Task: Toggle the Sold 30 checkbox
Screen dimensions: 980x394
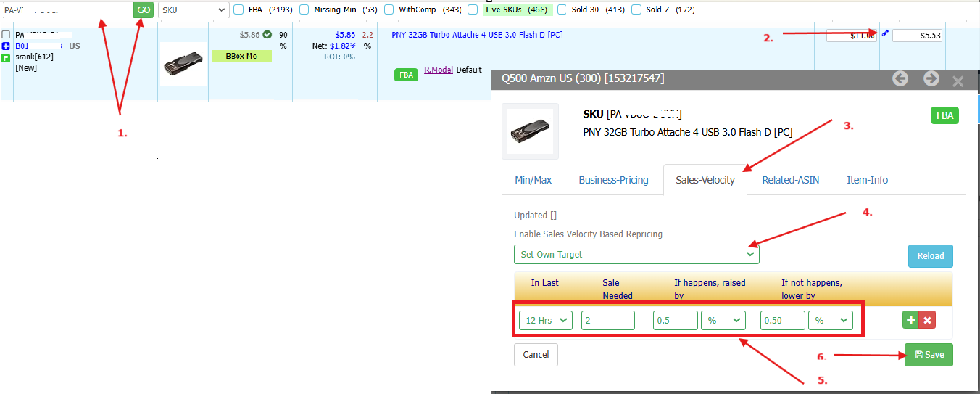Action: 562,9
